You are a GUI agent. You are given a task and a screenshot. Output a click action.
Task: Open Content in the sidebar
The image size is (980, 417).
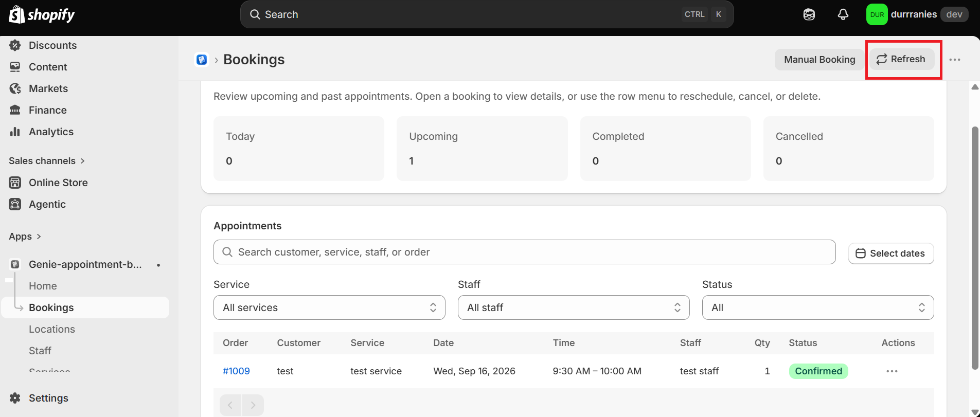coord(48,67)
